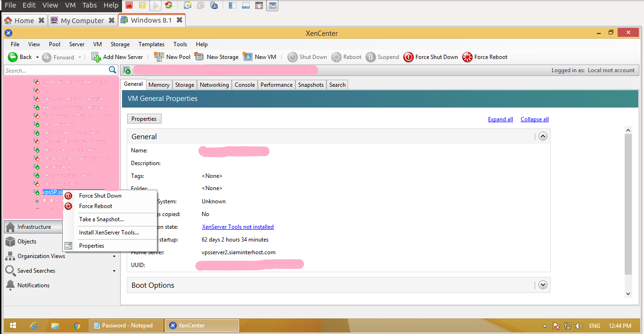This screenshot has height=334, width=644.
Task: Click the New Pool icon
Action: (x=159, y=57)
